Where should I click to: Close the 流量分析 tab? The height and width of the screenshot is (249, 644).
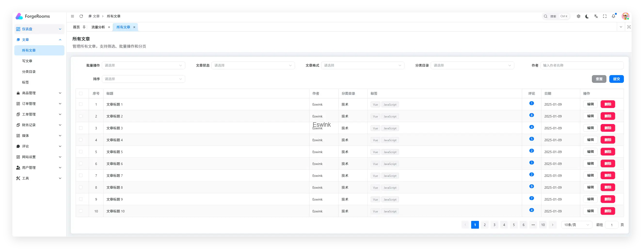click(109, 27)
